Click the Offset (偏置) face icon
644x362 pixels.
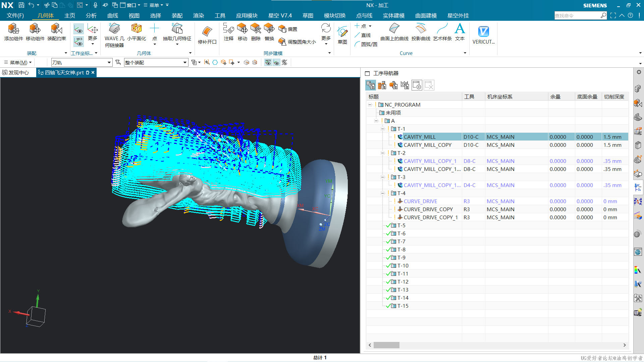(282, 29)
